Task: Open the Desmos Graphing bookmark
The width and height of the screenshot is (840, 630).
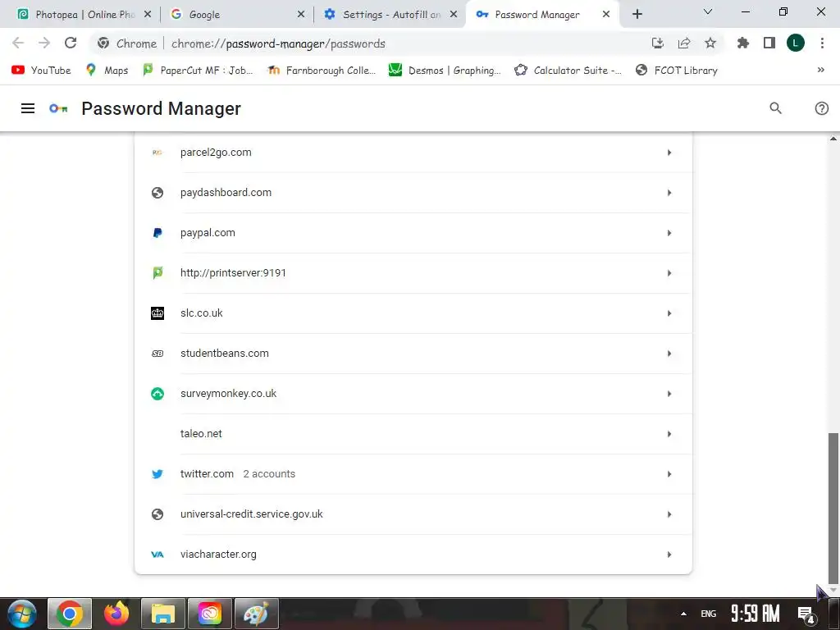Action: pos(445,71)
